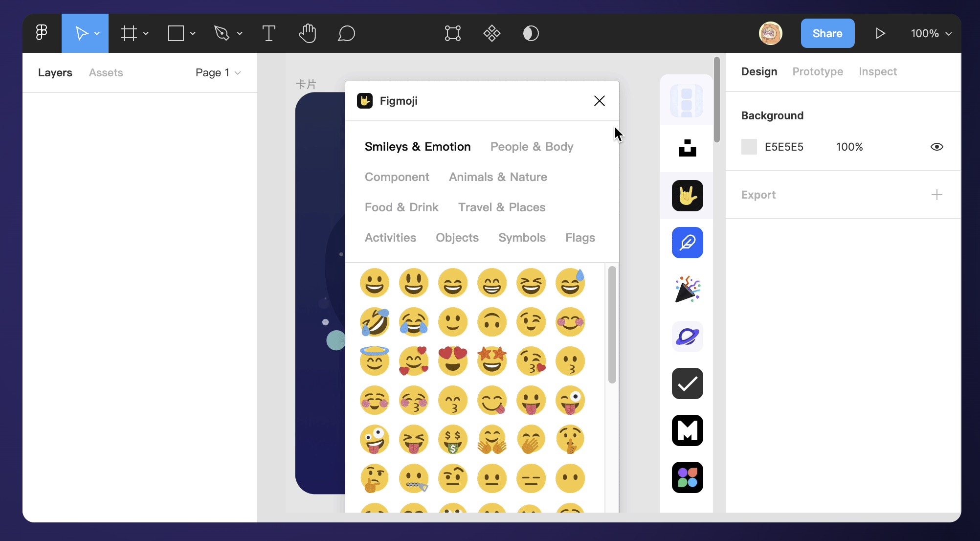Image resolution: width=980 pixels, height=541 pixels.
Task: Switch to the Assets tab
Action: coord(106,72)
